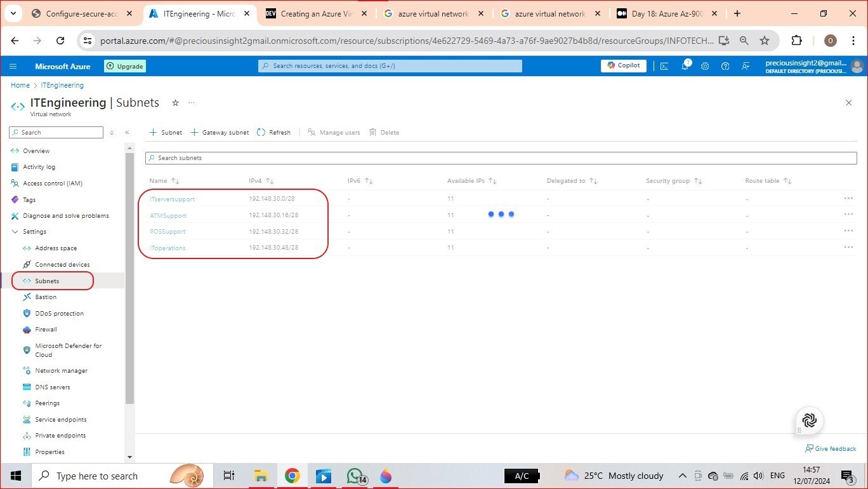Viewport: 868px width, 489px height.
Task: Focus the Search subnets field
Action: coord(501,157)
